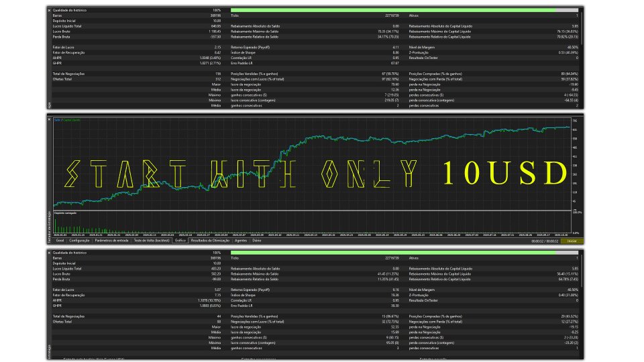Close the report with Lucro Bruto 582.20

[x=49, y=253]
